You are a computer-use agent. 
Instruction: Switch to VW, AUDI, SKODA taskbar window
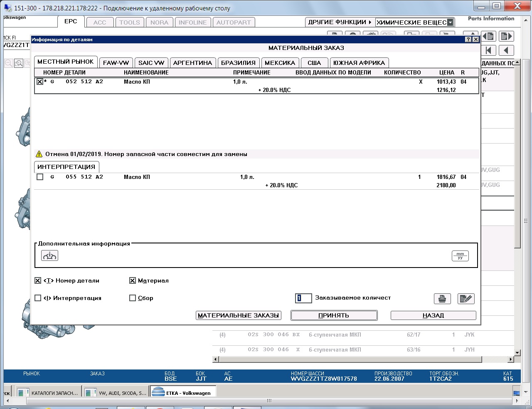coord(116,393)
